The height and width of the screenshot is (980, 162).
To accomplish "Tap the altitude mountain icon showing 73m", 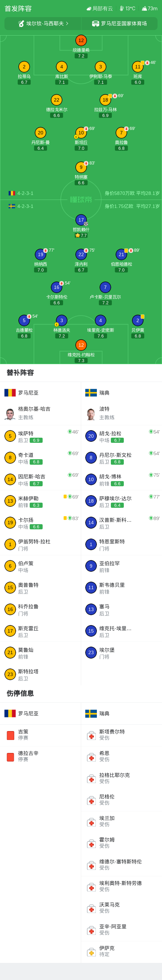I will 144,8.
